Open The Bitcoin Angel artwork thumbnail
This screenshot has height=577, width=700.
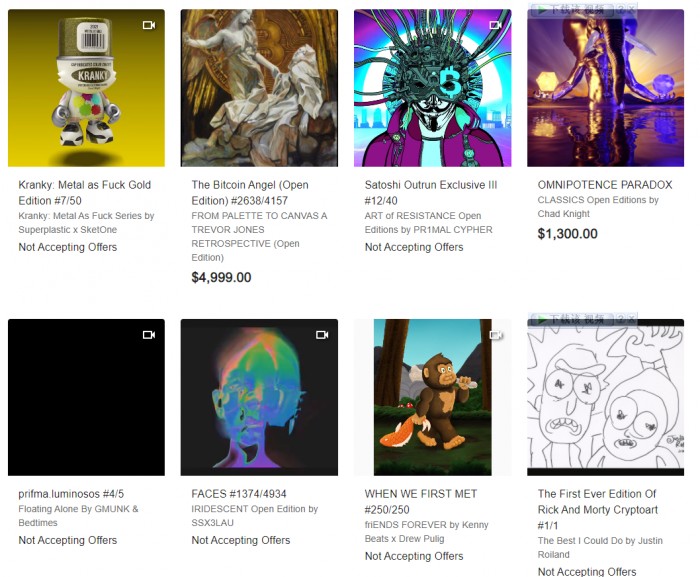click(x=259, y=88)
